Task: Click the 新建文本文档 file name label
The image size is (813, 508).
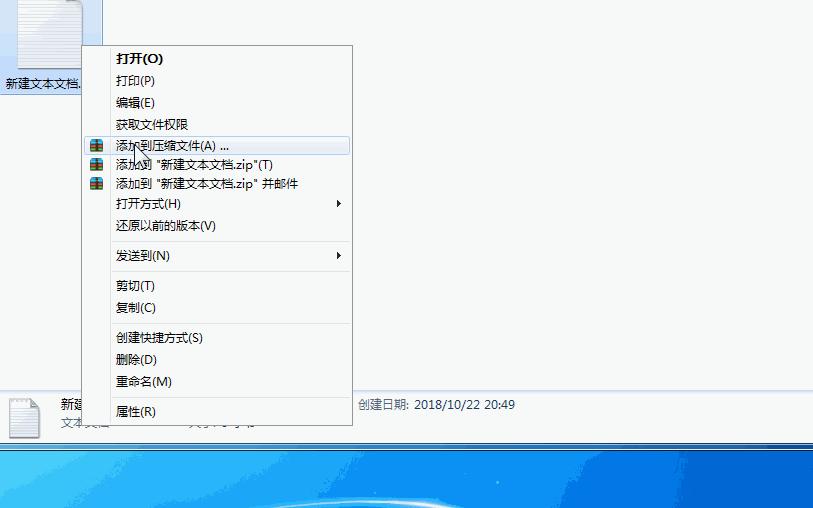Action: click(x=43, y=83)
